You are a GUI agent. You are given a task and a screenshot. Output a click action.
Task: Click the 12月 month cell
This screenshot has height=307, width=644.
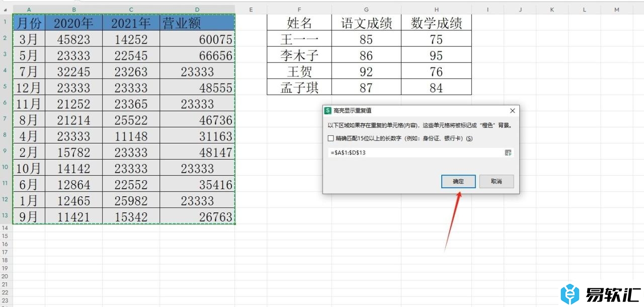29,88
